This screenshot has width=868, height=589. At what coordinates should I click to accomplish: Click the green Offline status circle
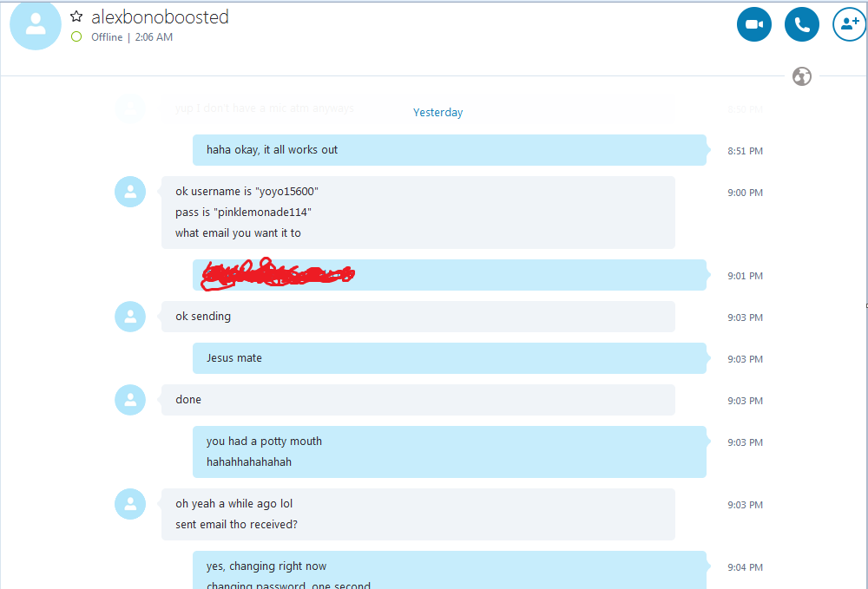coord(76,37)
